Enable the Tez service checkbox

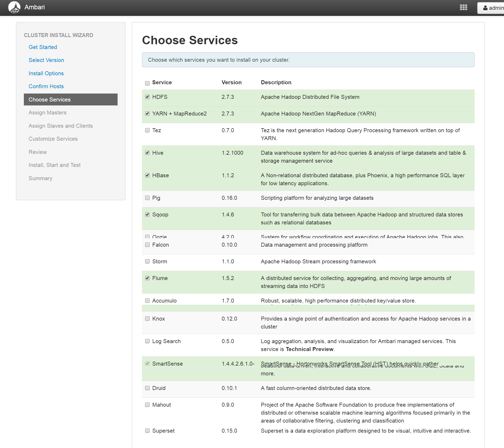click(x=147, y=130)
